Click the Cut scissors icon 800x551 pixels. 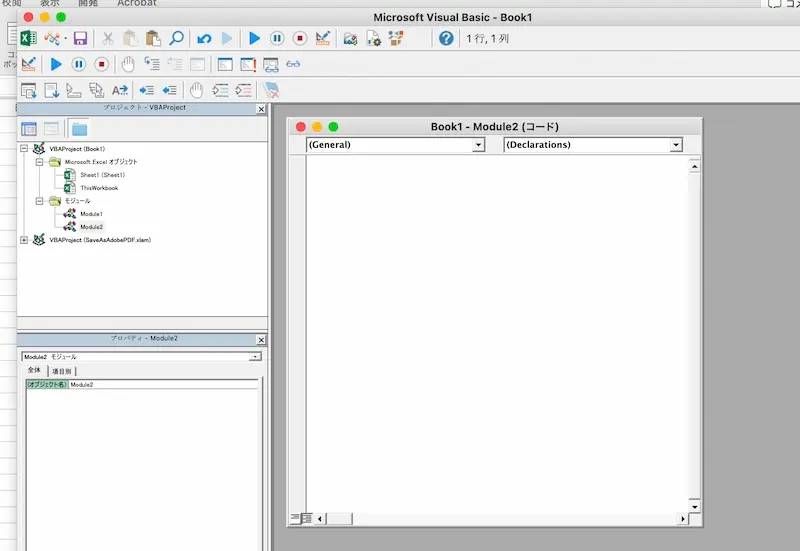(x=108, y=38)
